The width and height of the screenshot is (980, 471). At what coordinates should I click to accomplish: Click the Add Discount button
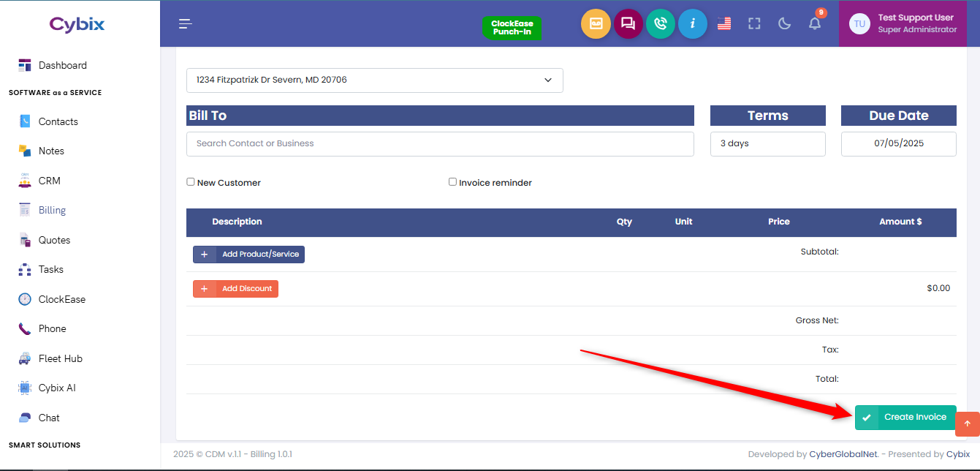pos(235,289)
